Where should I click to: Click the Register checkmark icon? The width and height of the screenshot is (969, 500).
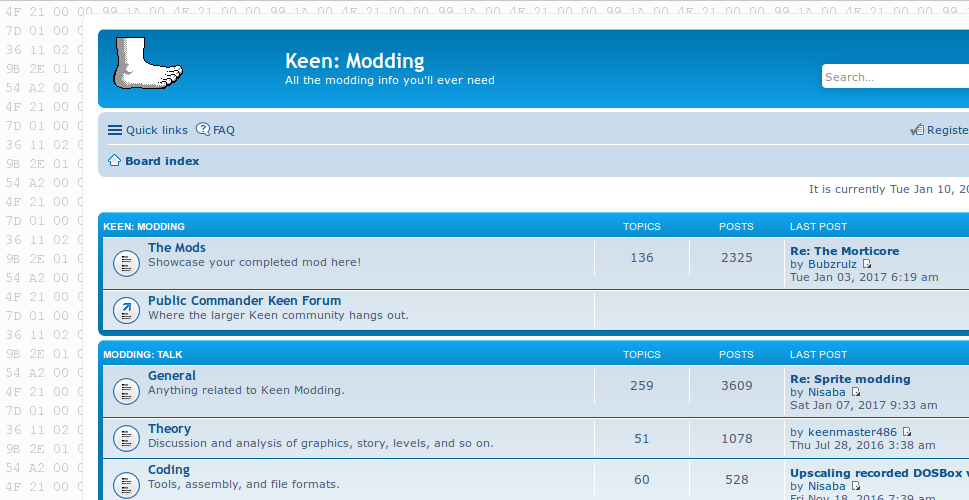tap(917, 130)
